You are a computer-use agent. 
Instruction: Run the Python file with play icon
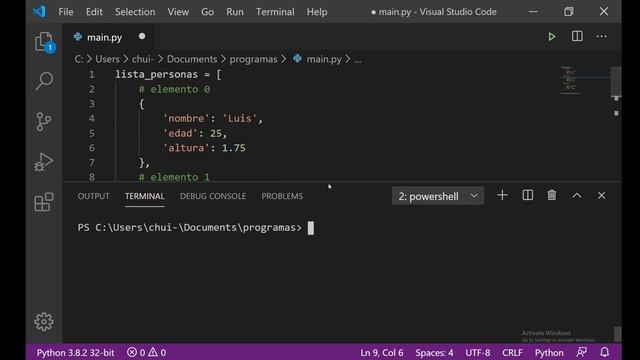tap(551, 37)
